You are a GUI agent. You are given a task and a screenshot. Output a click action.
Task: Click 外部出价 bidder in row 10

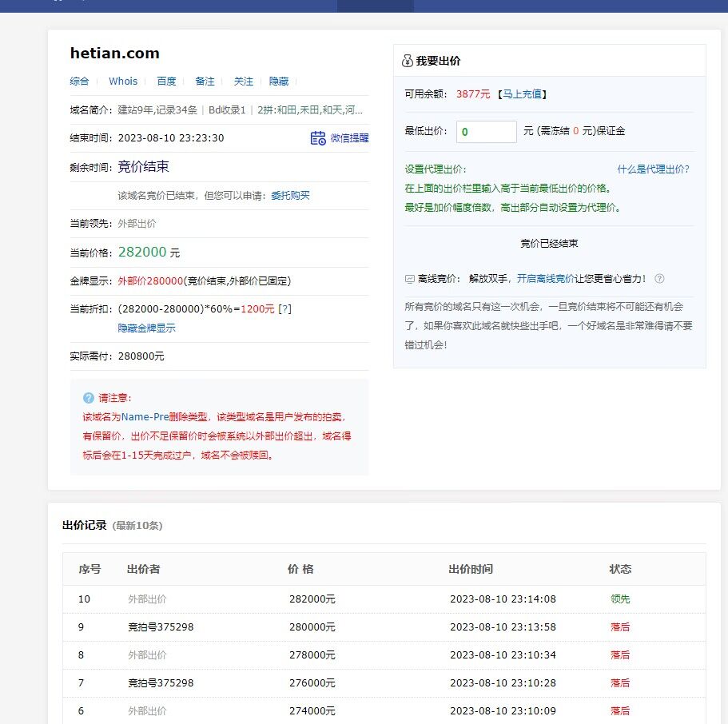coord(147,599)
